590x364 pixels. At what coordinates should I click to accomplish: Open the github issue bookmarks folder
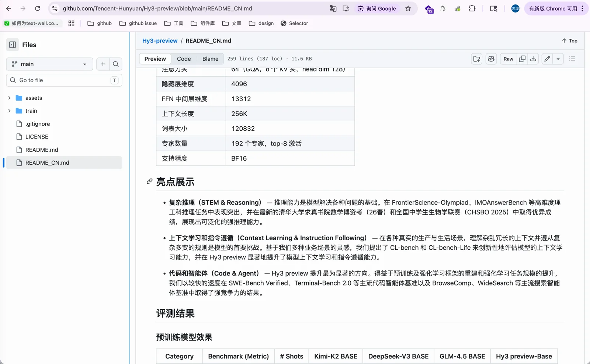138,23
